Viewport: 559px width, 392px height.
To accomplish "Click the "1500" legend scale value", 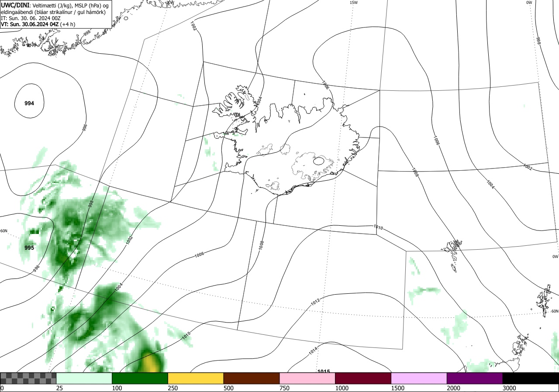I will [397, 388].
